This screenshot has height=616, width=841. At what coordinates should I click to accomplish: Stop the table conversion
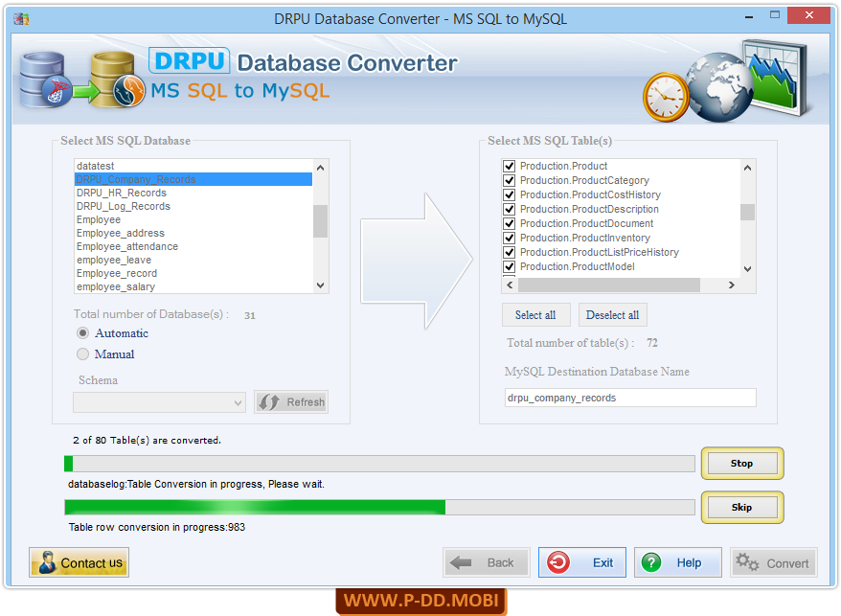[x=741, y=463]
